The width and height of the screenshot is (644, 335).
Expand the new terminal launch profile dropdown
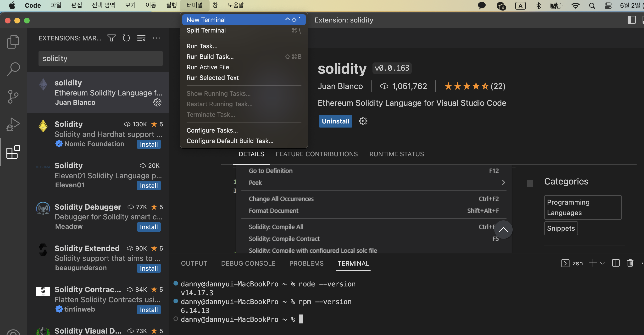click(602, 263)
